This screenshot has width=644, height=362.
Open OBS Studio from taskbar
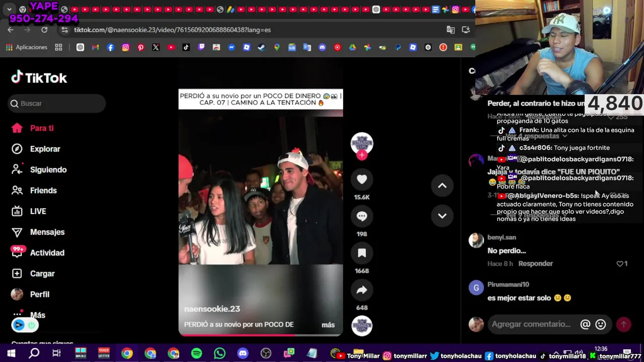pyautogui.click(x=266, y=353)
